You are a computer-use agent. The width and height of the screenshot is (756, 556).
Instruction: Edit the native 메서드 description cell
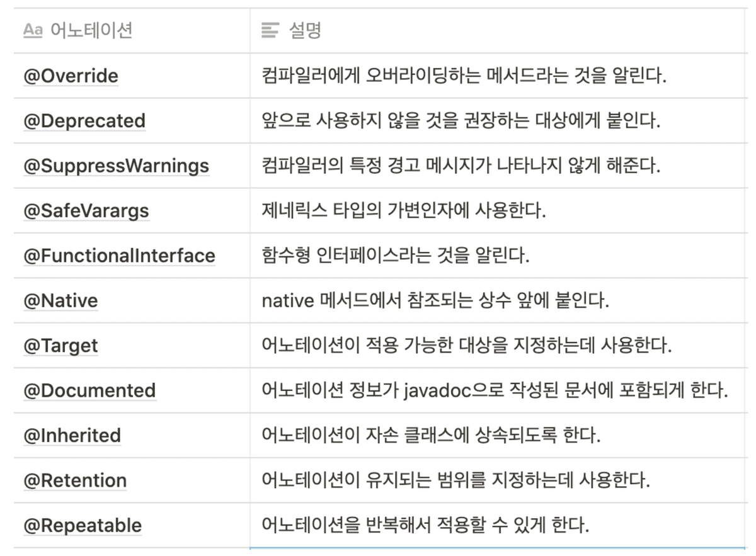point(498,300)
